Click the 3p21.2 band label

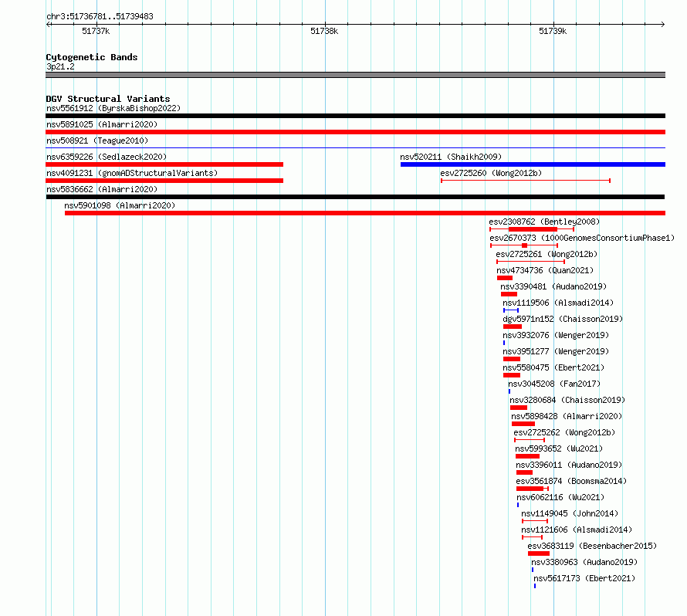pos(60,66)
